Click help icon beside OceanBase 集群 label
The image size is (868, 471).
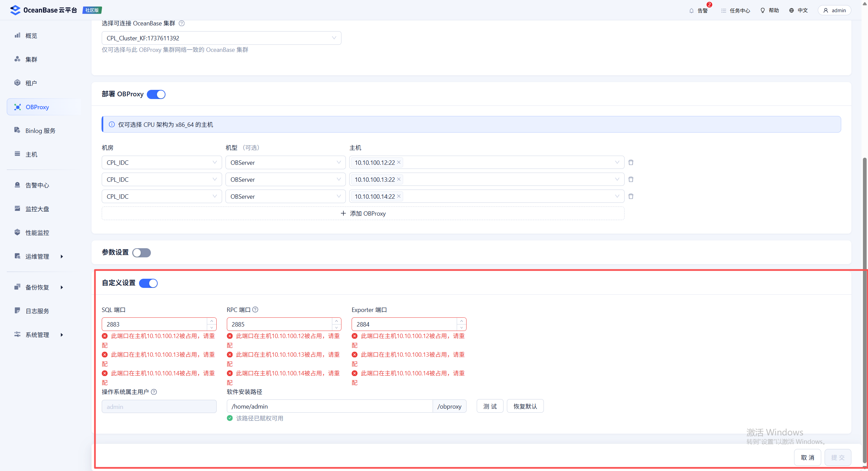pyautogui.click(x=182, y=23)
